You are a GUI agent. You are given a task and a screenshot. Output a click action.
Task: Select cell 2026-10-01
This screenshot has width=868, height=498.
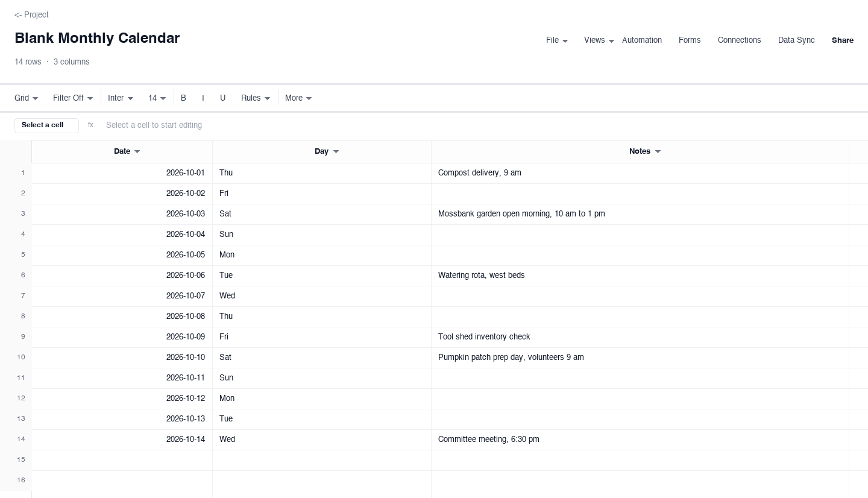tap(122, 173)
